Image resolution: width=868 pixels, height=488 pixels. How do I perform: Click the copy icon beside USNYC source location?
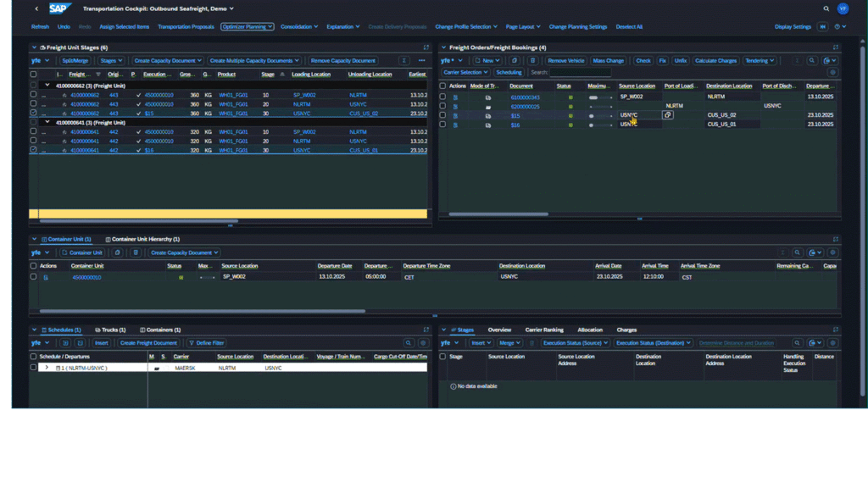[x=668, y=115]
